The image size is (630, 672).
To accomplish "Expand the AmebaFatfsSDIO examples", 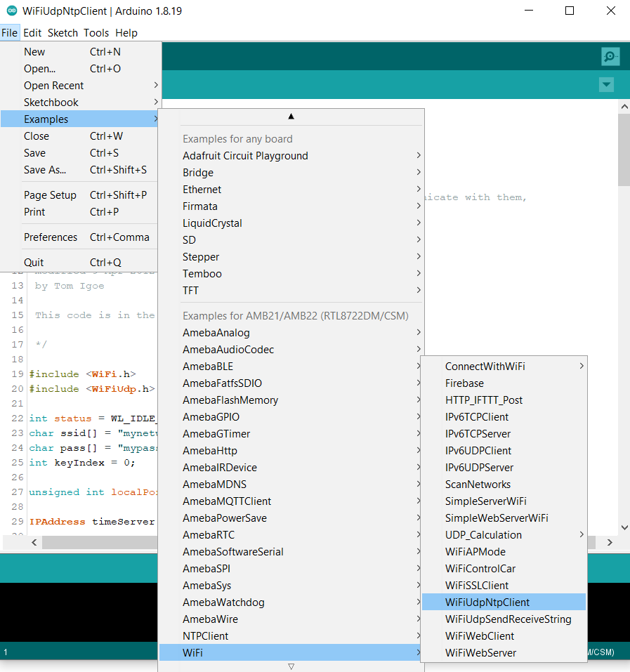I will tap(291, 383).
